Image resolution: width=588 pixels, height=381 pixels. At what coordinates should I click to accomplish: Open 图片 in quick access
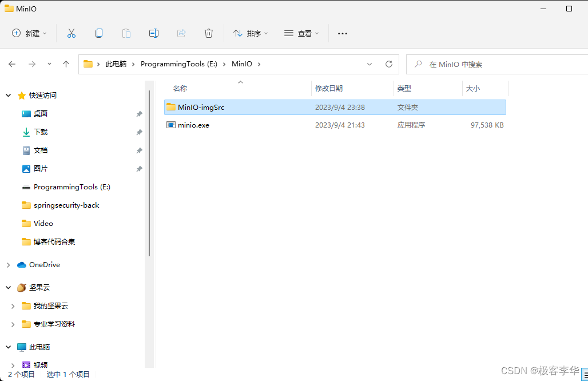pyautogui.click(x=41, y=169)
